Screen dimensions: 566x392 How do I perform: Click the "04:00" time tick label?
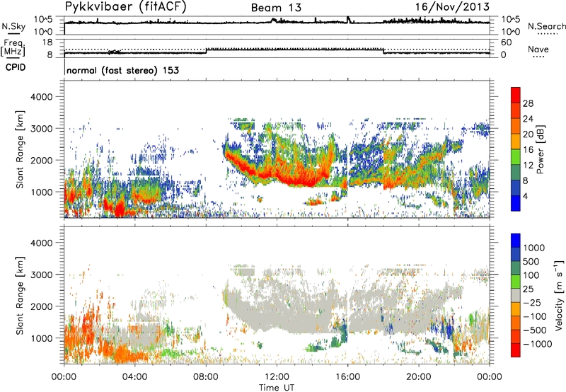click(135, 377)
